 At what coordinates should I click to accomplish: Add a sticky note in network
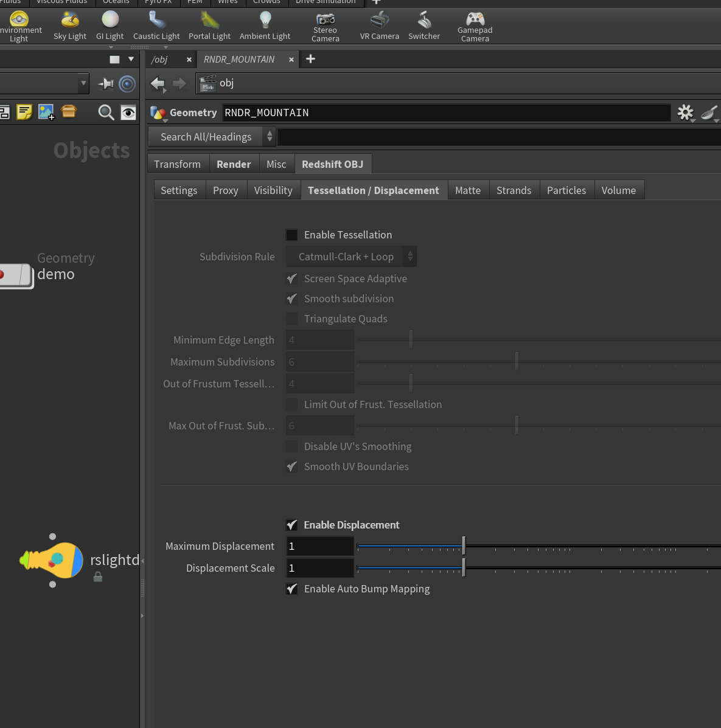[x=24, y=112]
